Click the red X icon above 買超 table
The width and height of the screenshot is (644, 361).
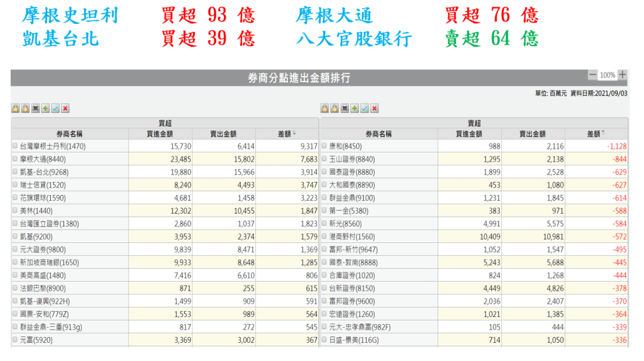point(65,109)
